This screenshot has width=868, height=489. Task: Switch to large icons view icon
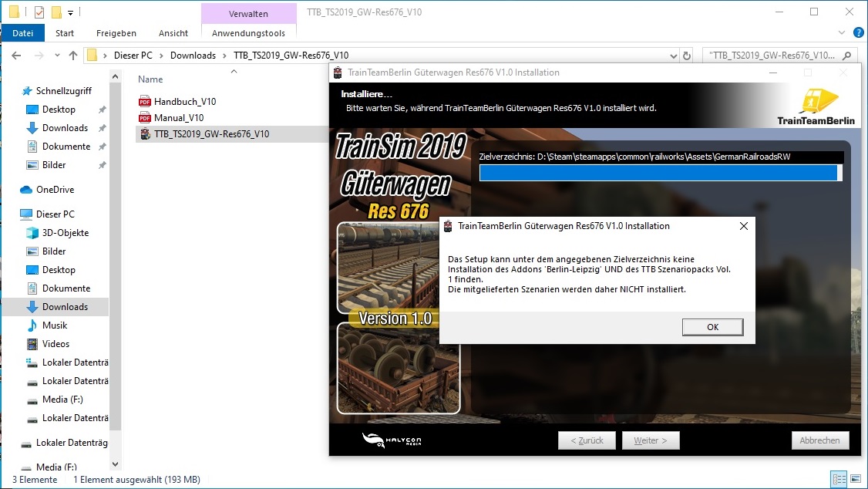pos(856,479)
